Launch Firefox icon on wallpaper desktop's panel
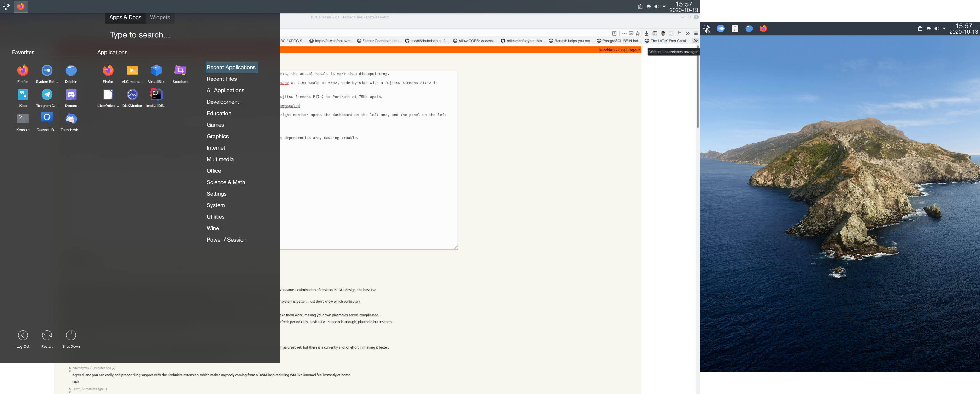The width and height of the screenshot is (980, 394). [x=763, y=28]
